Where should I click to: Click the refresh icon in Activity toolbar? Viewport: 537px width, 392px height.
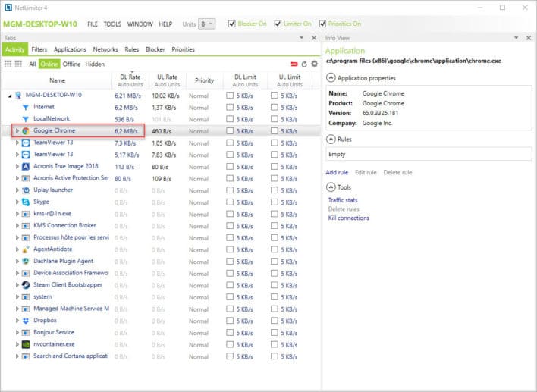coord(304,64)
